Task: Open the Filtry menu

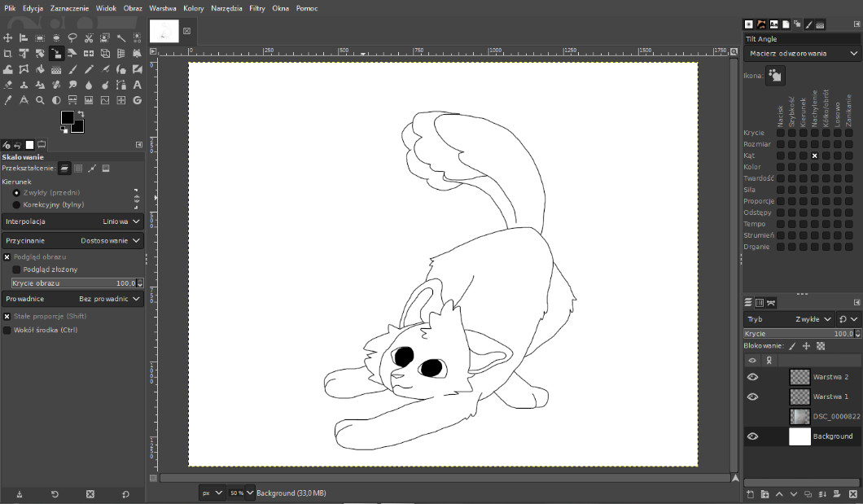Action: [x=256, y=8]
